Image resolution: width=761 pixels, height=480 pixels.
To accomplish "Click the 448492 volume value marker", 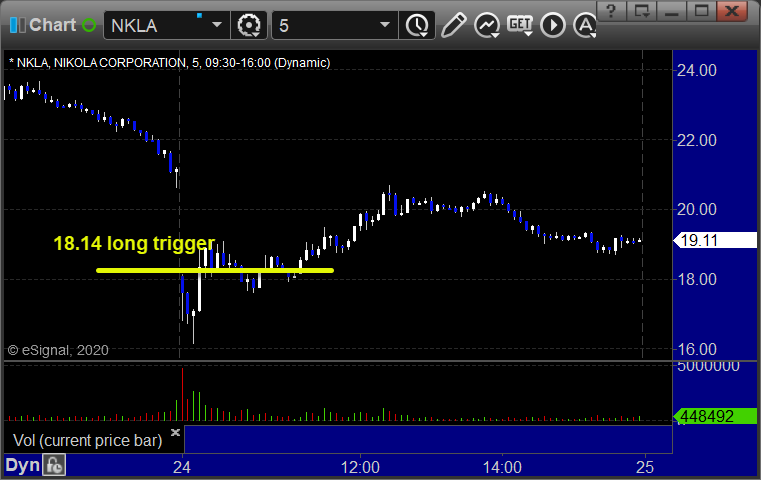I will (x=715, y=416).
